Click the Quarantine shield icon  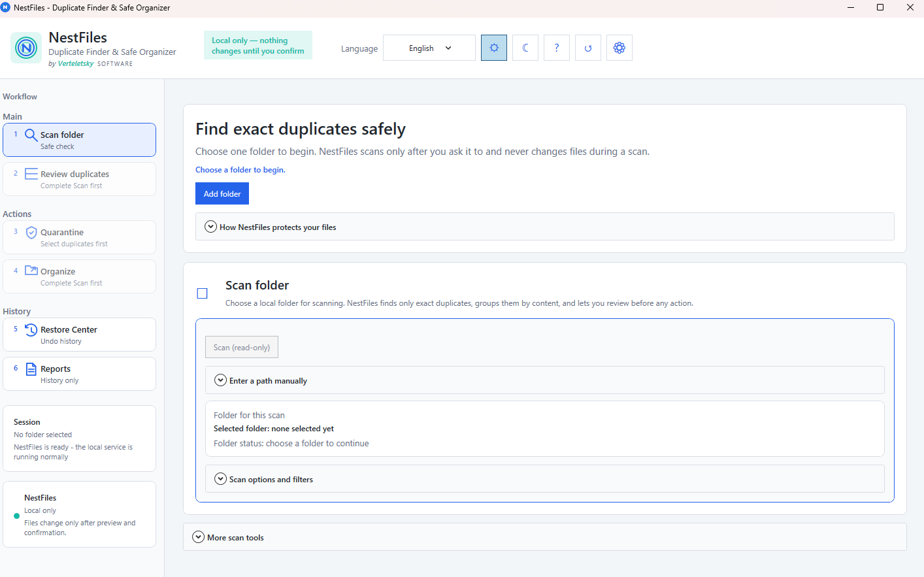pyautogui.click(x=31, y=233)
